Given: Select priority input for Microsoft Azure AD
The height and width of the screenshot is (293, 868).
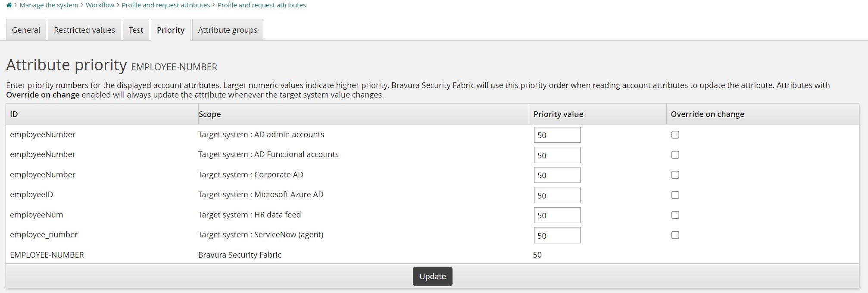Looking at the screenshot, I should [557, 195].
